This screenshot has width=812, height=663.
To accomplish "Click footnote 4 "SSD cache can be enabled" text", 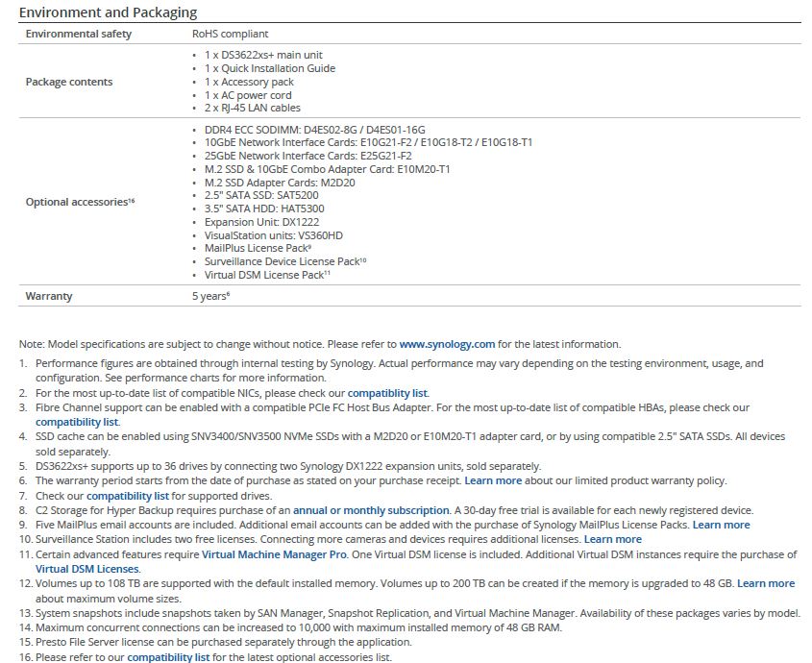I will point(410,444).
